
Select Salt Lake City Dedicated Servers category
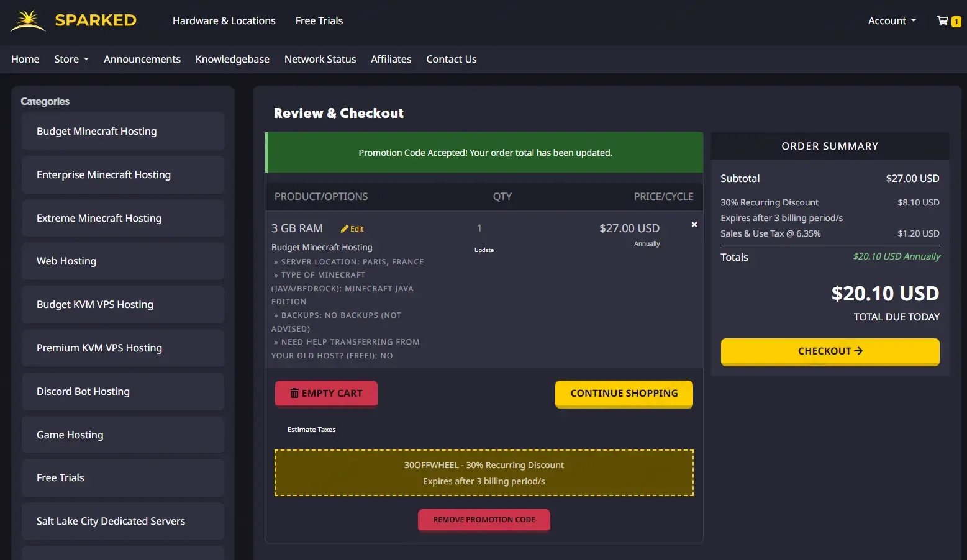click(x=123, y=521)
